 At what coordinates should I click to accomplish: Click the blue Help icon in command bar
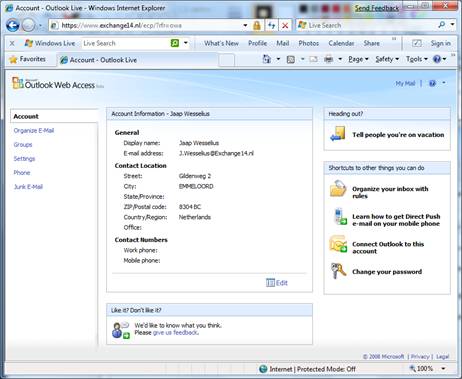pyautogui.click(x=437, y=59)
